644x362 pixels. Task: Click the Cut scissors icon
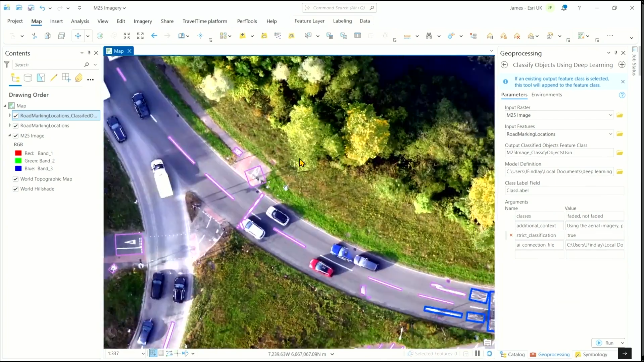click(x=34, y=36)
